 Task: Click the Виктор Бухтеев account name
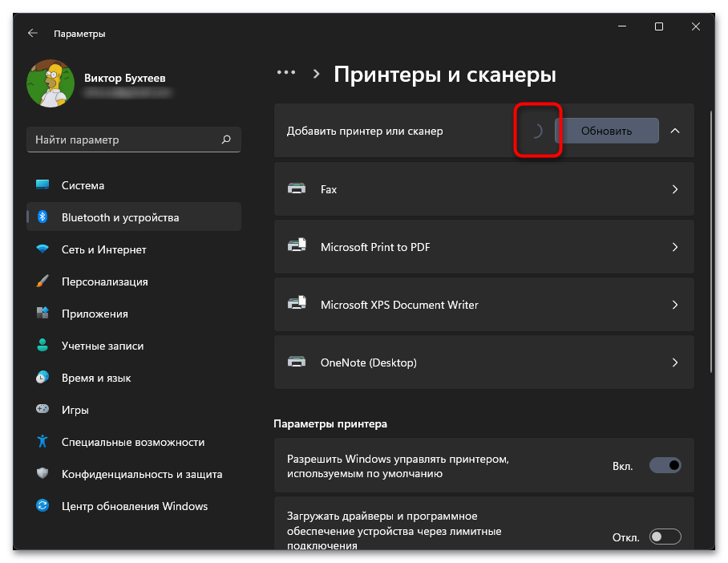pos(124,78)
